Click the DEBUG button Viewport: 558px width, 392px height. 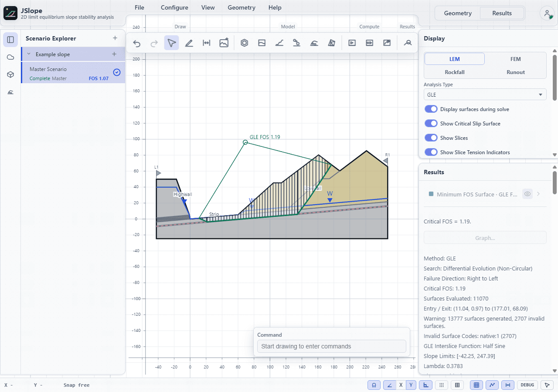[527, 385]
